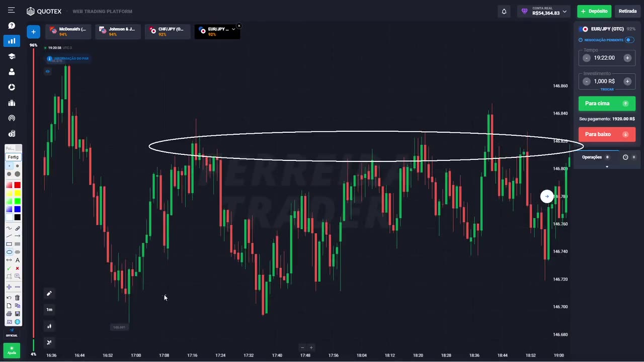
Task: Click Informação do Par button
Action: point(68,59)
